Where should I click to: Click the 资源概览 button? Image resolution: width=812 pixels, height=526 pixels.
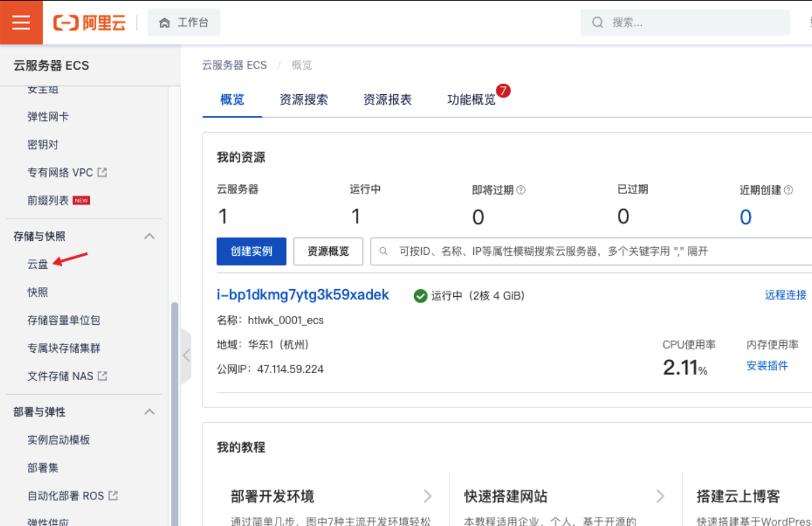click(x=328, y=251)
